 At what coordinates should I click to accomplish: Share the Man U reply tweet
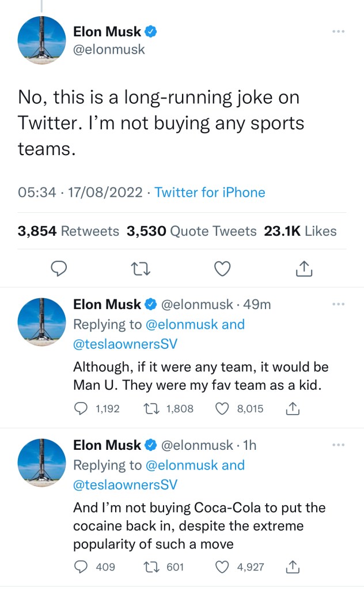coord(293,408)
